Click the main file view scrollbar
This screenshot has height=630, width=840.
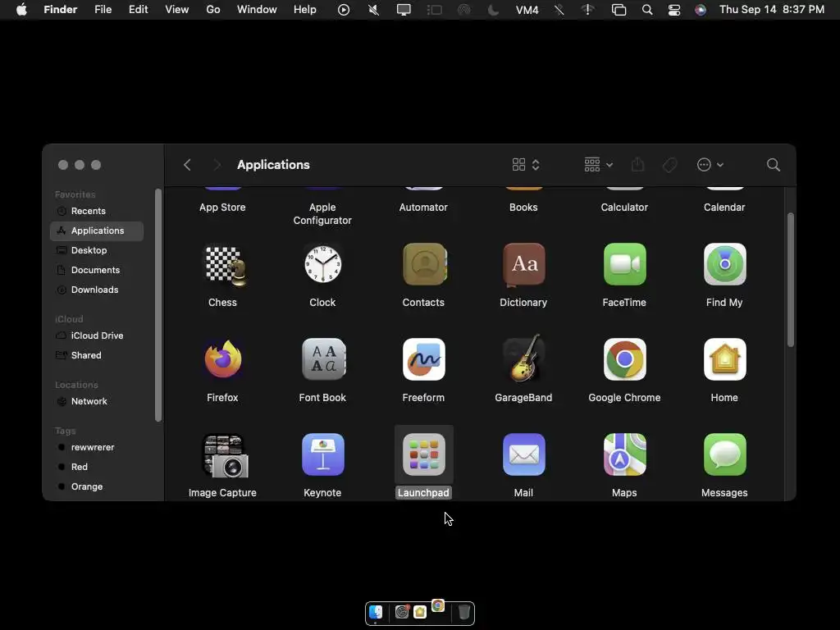tap(790, 280)
